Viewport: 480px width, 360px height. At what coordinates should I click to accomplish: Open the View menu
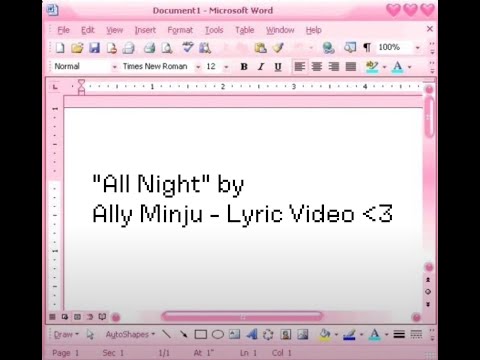tap(114, 30)
